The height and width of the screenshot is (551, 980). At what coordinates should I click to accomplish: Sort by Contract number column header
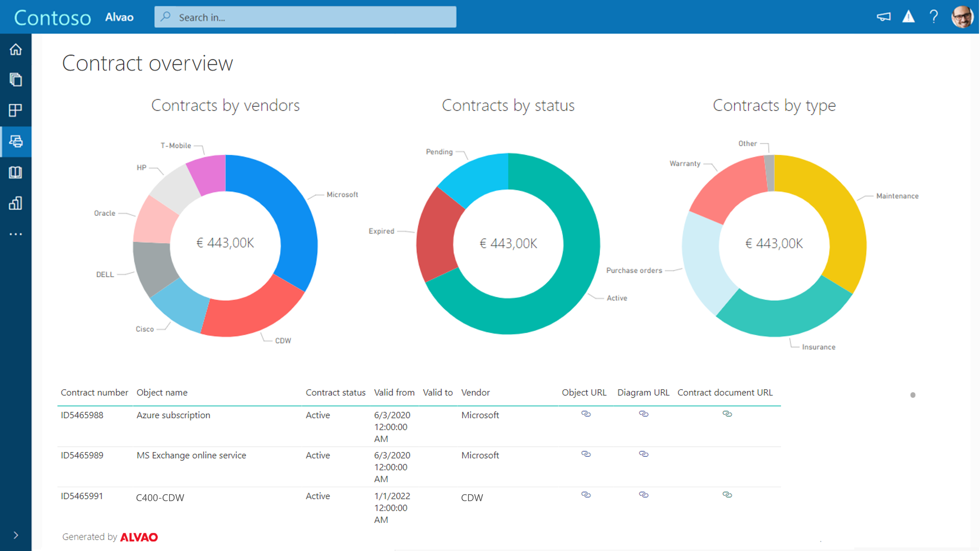pyautogui.click(x=94, y=392)
